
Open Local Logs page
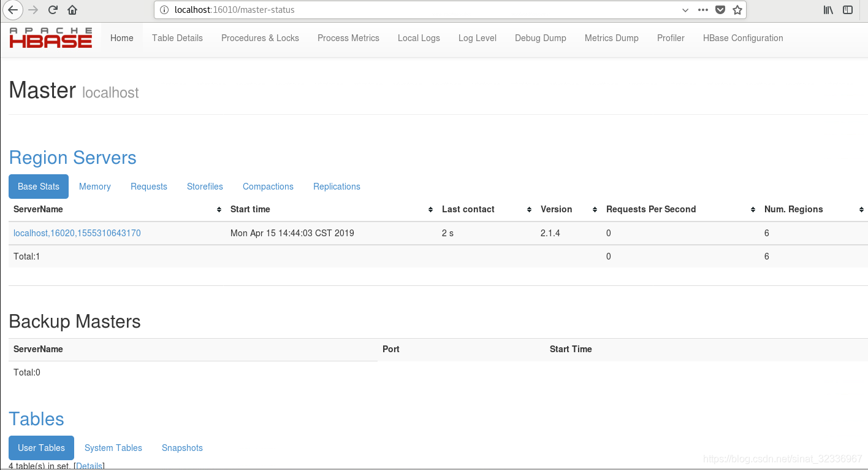(x=419, y=38)
